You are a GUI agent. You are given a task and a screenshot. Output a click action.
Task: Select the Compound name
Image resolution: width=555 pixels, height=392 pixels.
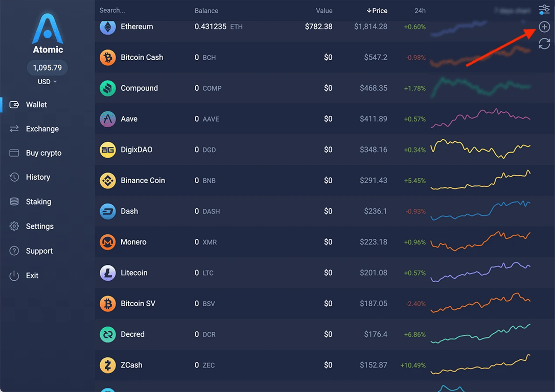click(x=139, y=88)
